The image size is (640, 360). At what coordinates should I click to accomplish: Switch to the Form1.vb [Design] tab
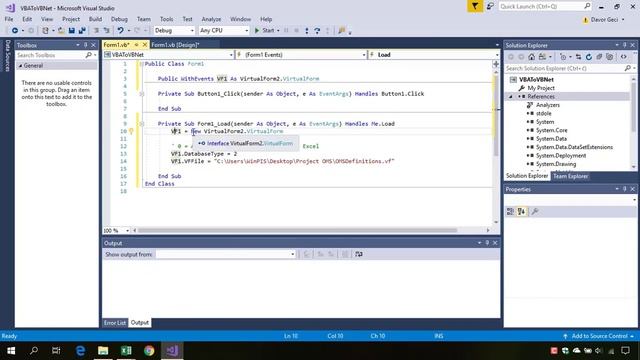(x=175, y=45)
